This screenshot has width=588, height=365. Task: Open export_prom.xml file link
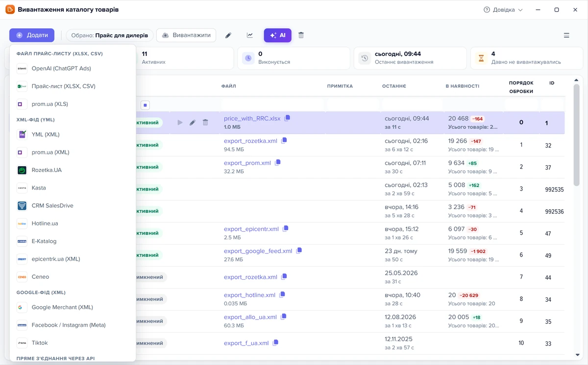[x=247, y=163]
